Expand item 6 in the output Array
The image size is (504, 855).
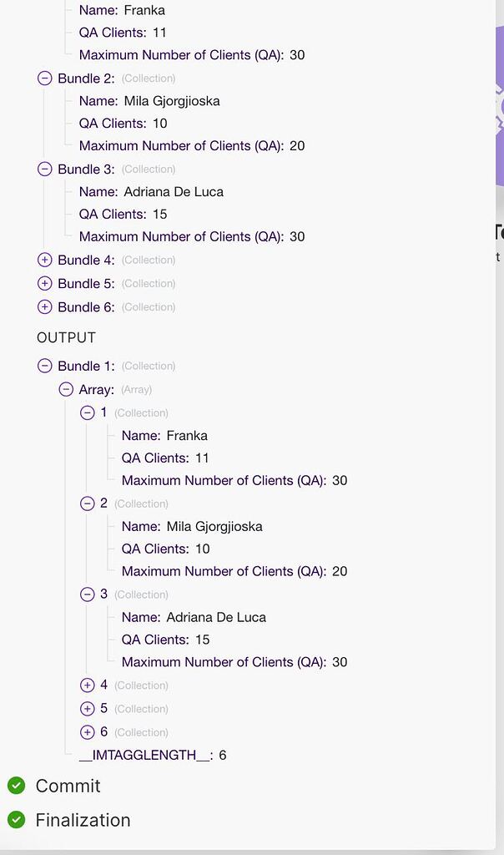coord(88,732)
